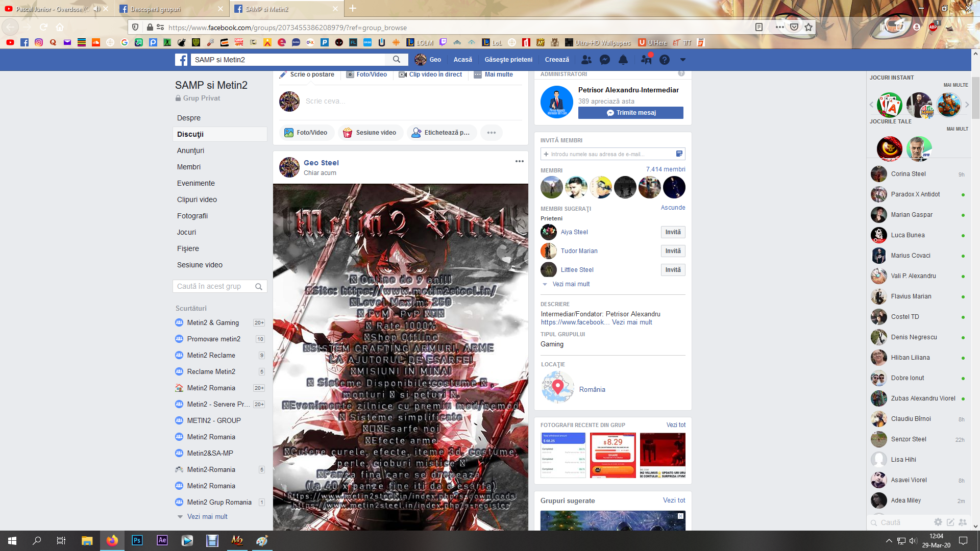Viewport: 980px width, 551px height.
Task: Expand Vezi mai mult under suggested friends
Action: pyautogui.click(x=571, y=284)
